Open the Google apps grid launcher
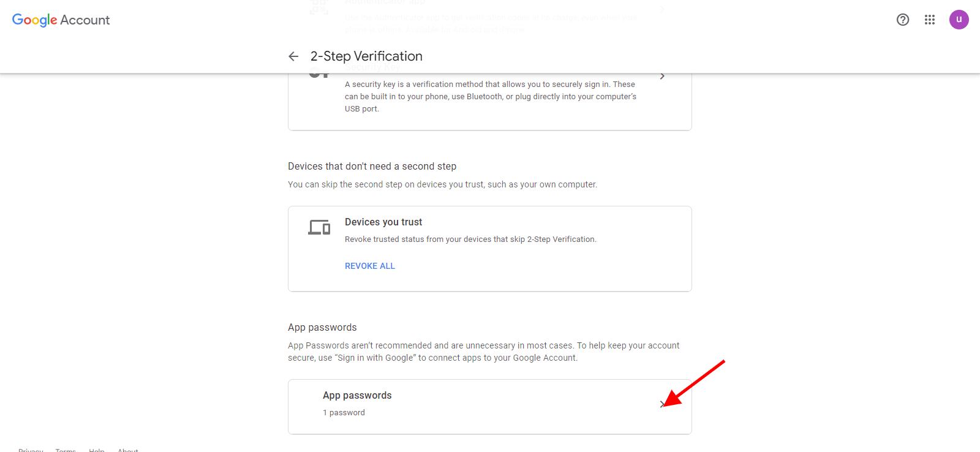This screenshot has width=980, height=452. [929, 20]
